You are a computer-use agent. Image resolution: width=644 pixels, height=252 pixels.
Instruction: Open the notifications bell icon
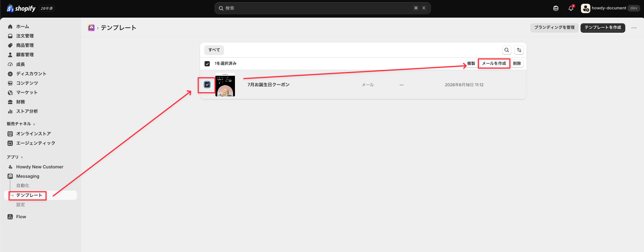(x=571, y=8)
